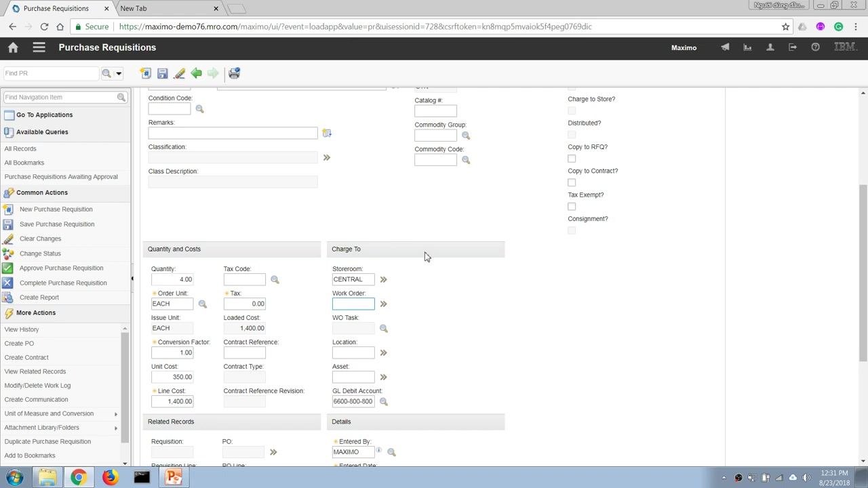Toggle the Copy to RFQ checkbox
Viewport: 868px width, 488px height.
(572, 159)
